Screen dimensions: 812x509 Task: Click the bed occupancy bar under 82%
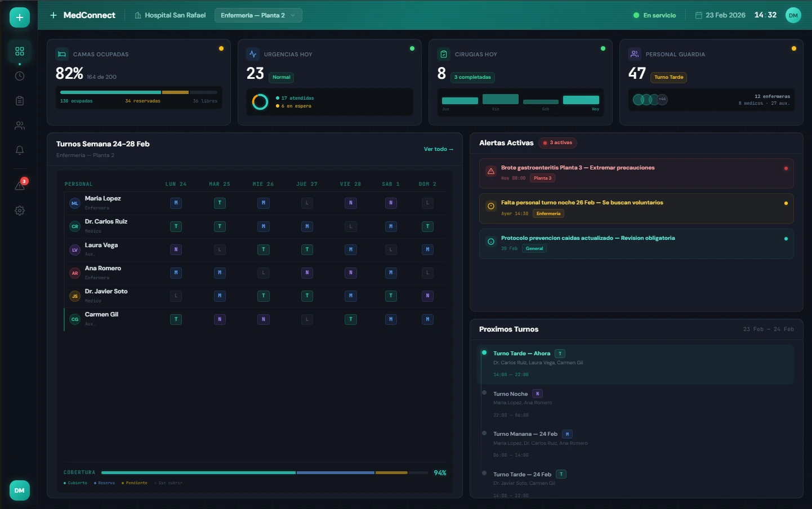click(139, 92)
